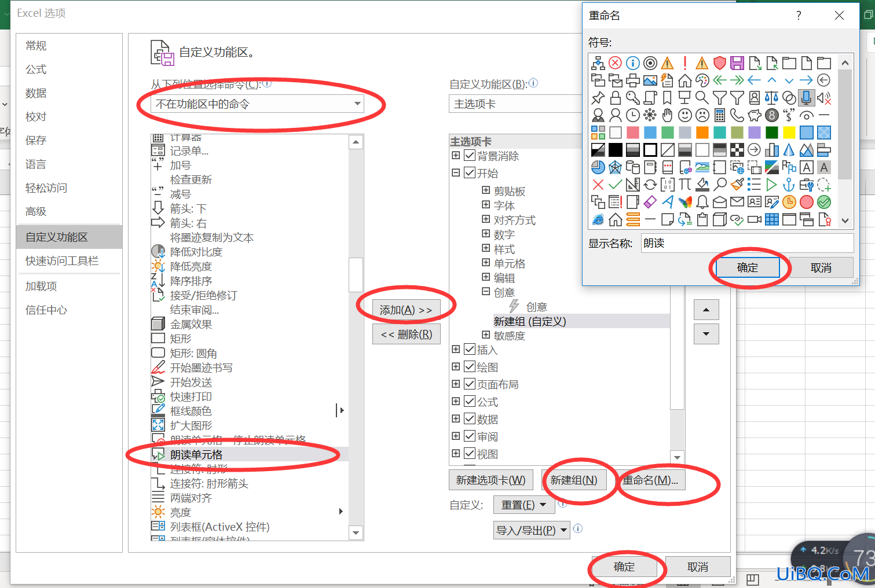Open the 保存 options category
The height and width of the screenshot is (588, 875).
coord(69,141)
